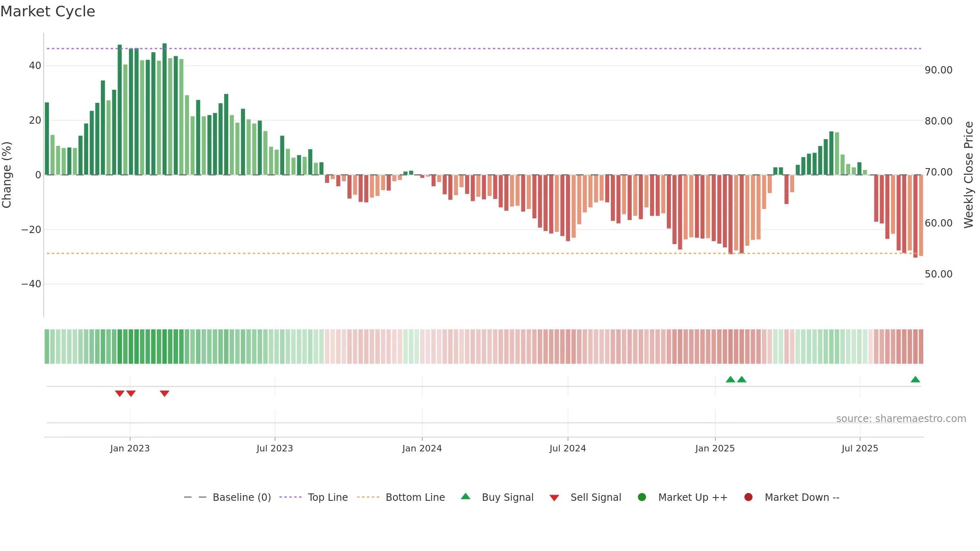980x551 pixels.
Task: Click the red heat strip segment at far right
Action: 921,347
